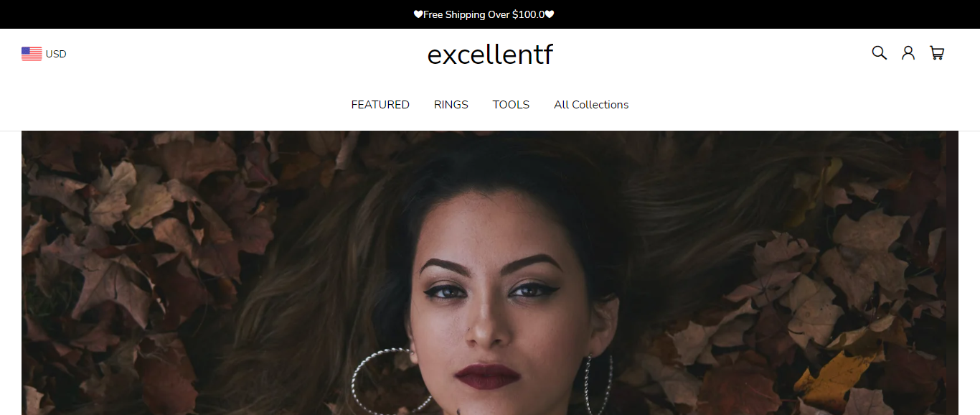Go to the FEATURED menu item
This screenshot has height=415, width=980.
(380, 105)
